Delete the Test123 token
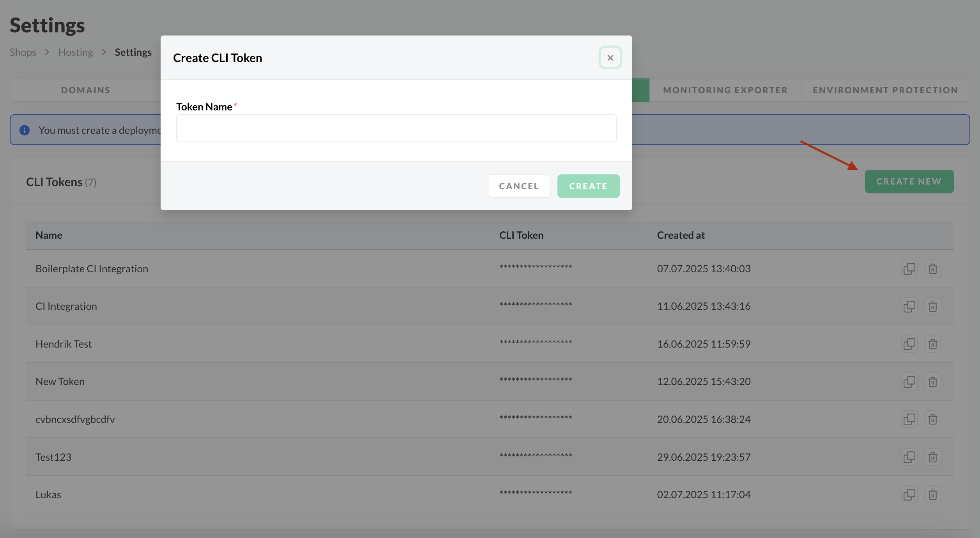Screen dimensions: 980x538 pyautogui.click(x=932, y=457)
